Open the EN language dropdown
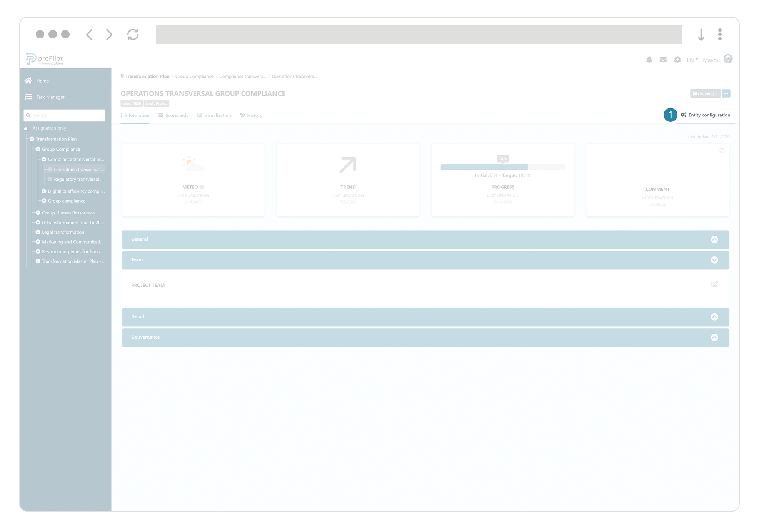Image resolution: width=759 pixels, height=532 pixels. 692,60
